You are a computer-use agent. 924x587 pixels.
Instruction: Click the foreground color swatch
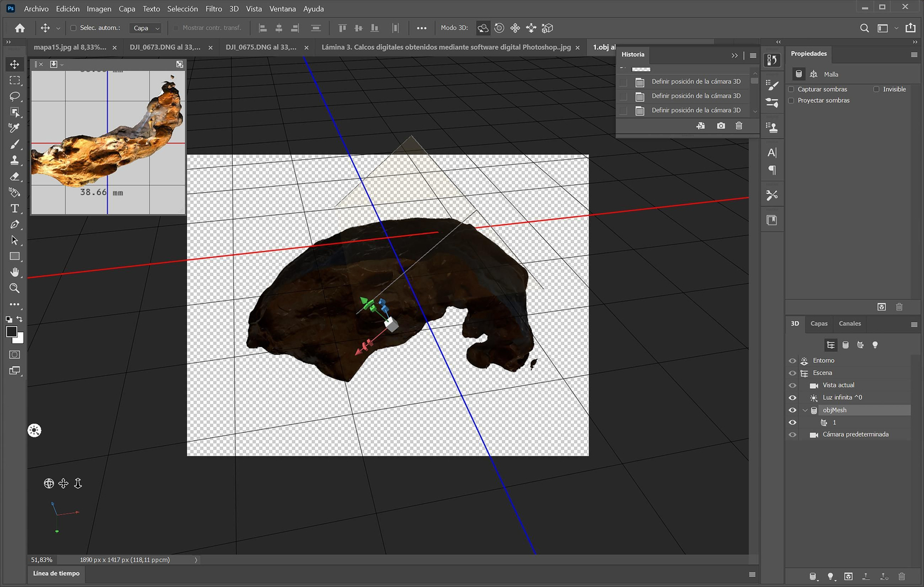click(x=12, y=332)
